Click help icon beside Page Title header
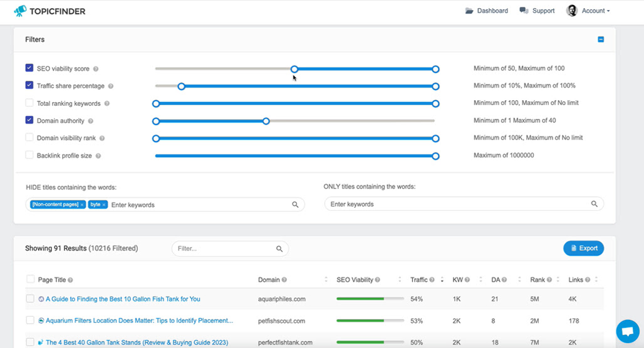 70,280
